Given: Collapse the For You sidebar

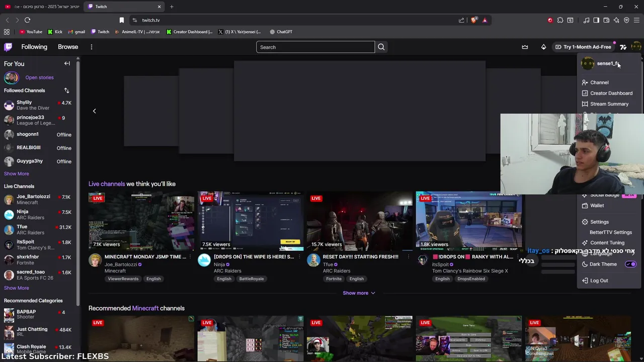Looking at the screenshot, I should tap(67, 63).
